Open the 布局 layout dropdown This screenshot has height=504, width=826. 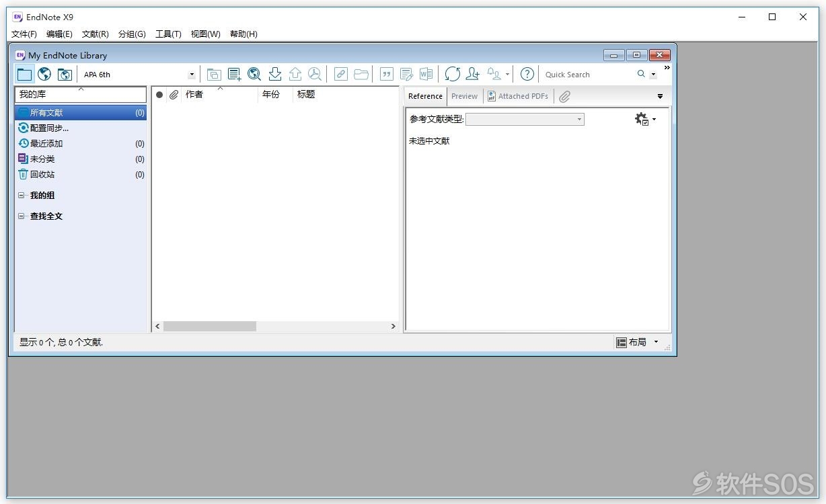[637, 343]
